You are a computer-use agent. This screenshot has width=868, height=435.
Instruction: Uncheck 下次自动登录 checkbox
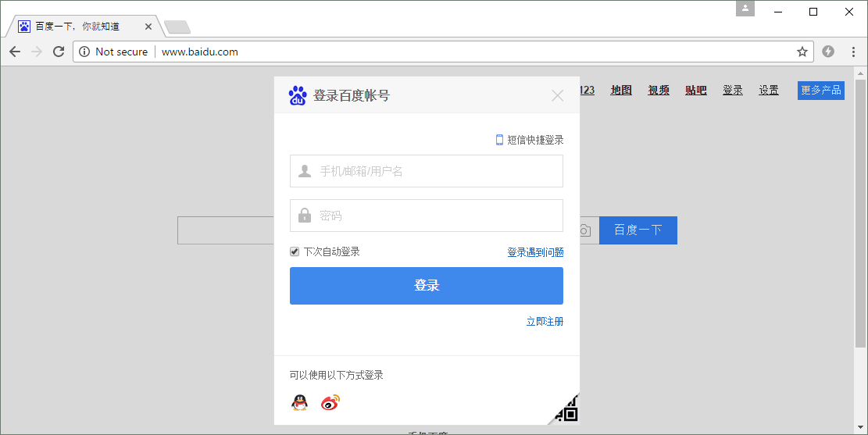[295, 251]
